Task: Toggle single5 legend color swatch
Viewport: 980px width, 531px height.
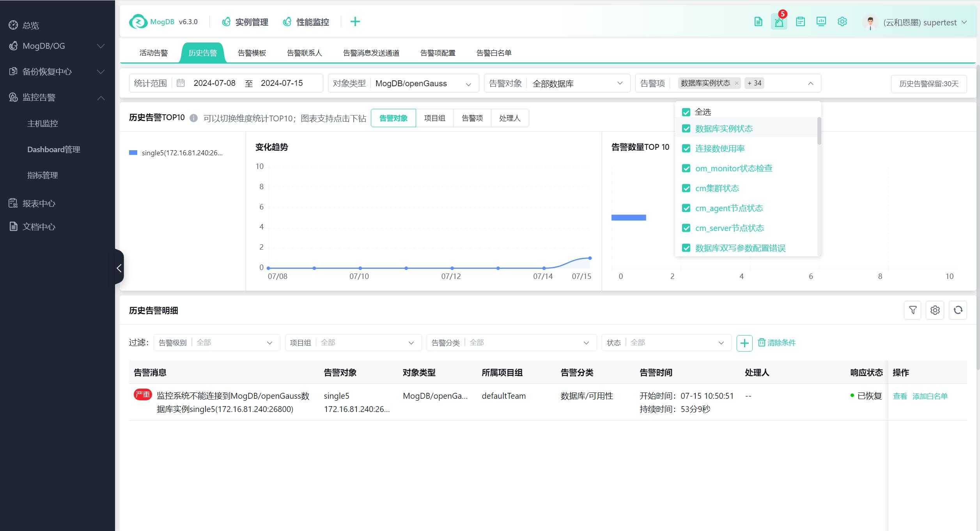Action: pyautogui.click(x=133, y=153)
